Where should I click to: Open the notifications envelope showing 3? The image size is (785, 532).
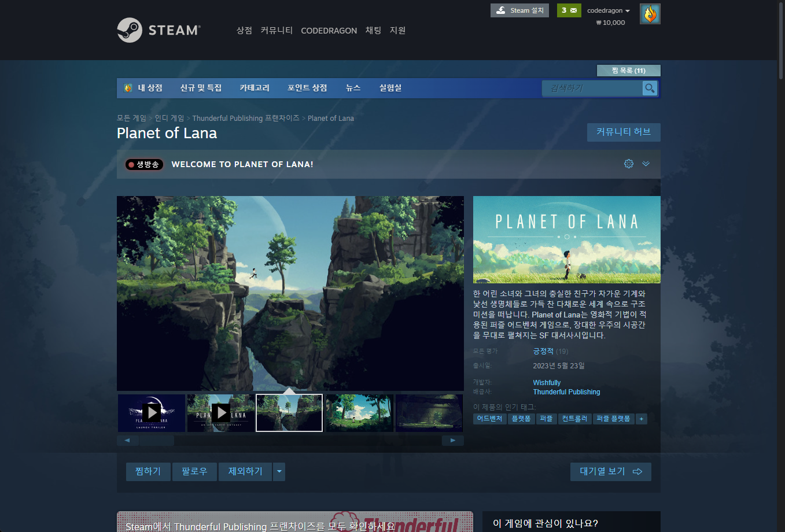(569, 10)
